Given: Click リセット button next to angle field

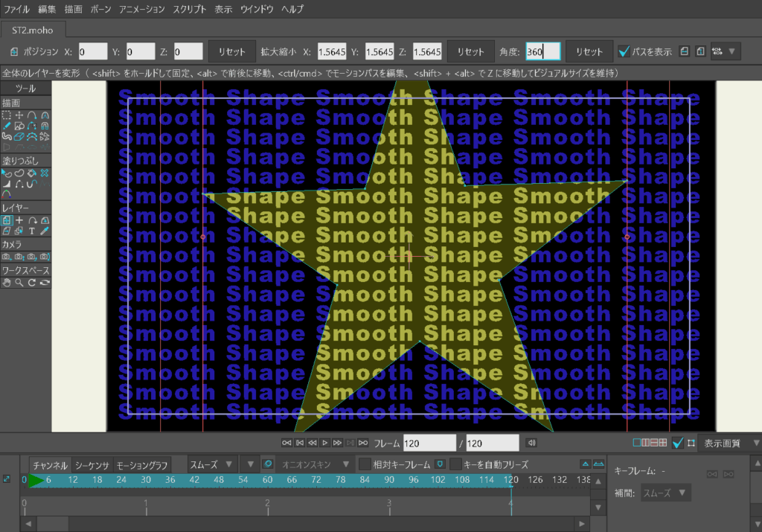Looking at the screenshot, I should [589, 51].
